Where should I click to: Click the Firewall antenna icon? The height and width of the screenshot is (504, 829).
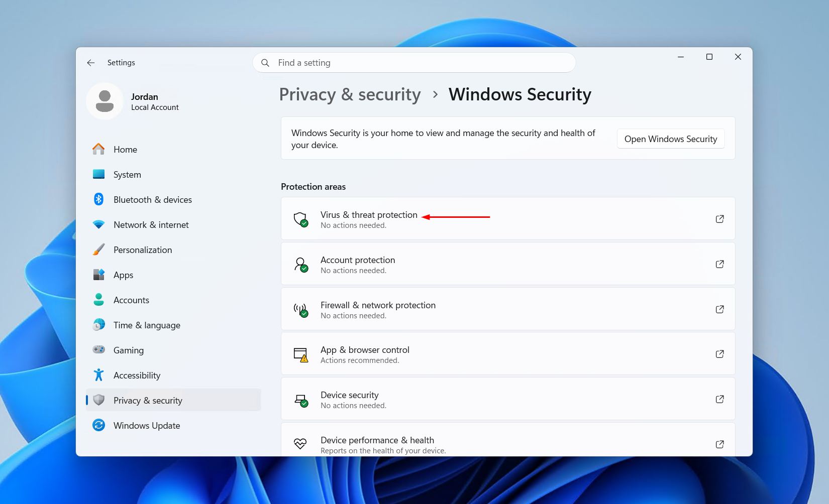tap(300, 310)
